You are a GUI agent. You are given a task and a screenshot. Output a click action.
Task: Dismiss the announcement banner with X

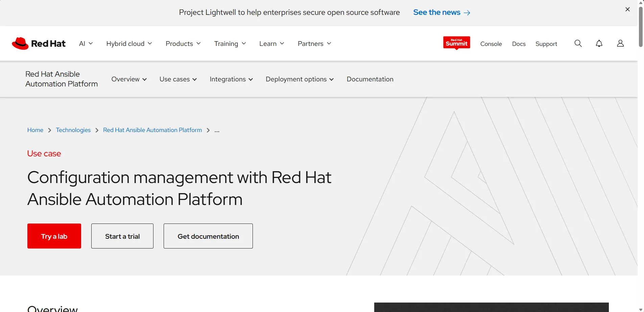627,9
